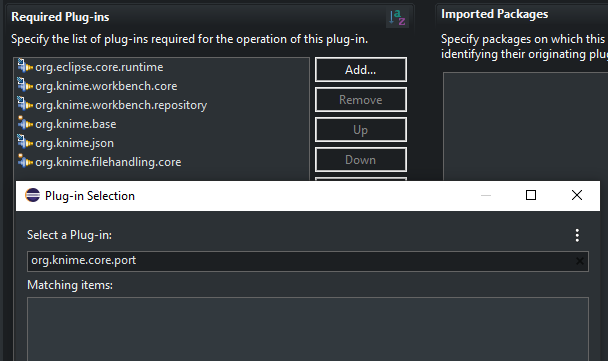Click the org.knime.json plug-in icon
This screenshot has width=608, height=361.
25,142
